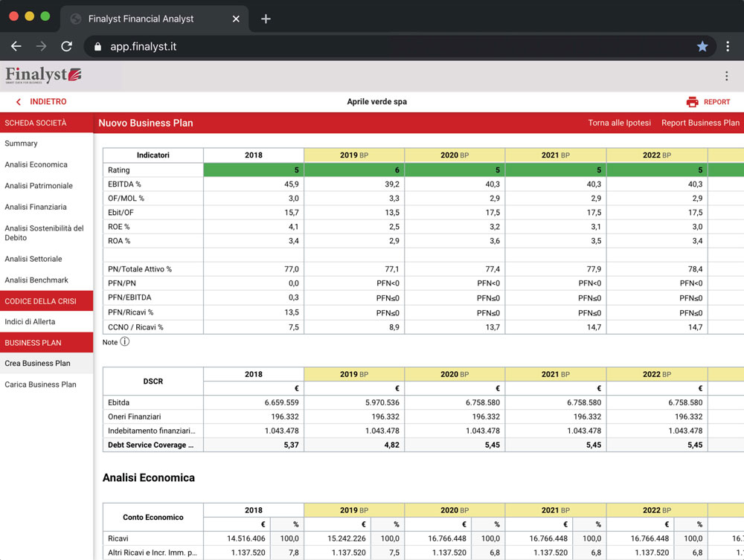
Task: Open a new browser tab
Action: 266,19
